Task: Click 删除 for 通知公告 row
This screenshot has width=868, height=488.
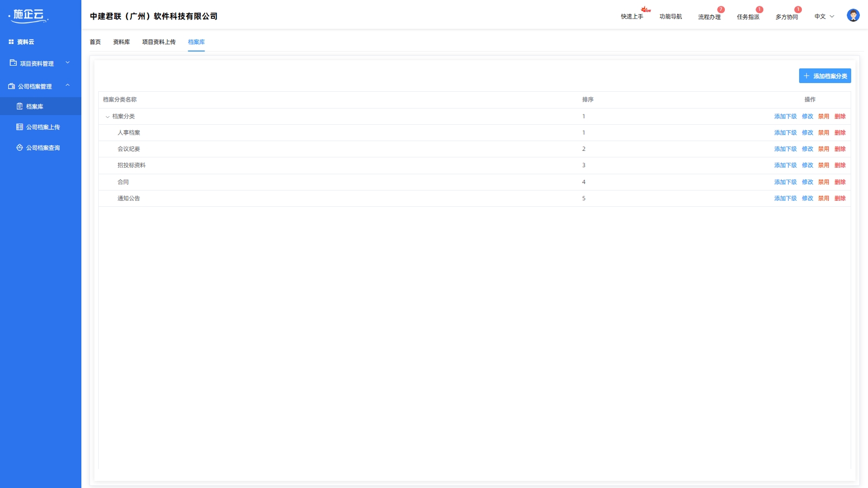Action: [840, 198]
